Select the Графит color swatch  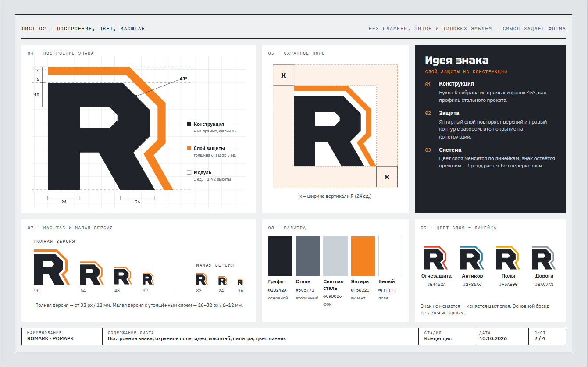[x=280, y=256]
